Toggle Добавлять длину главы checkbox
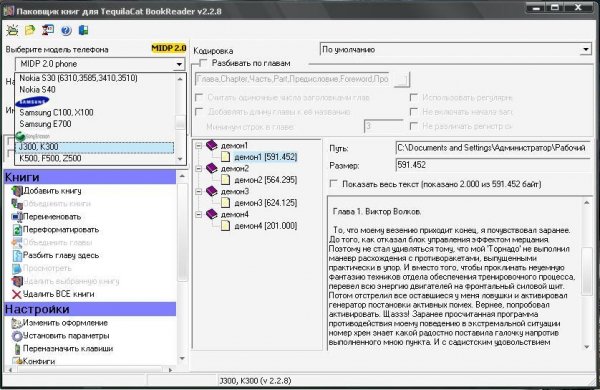 tap(199, 111)
